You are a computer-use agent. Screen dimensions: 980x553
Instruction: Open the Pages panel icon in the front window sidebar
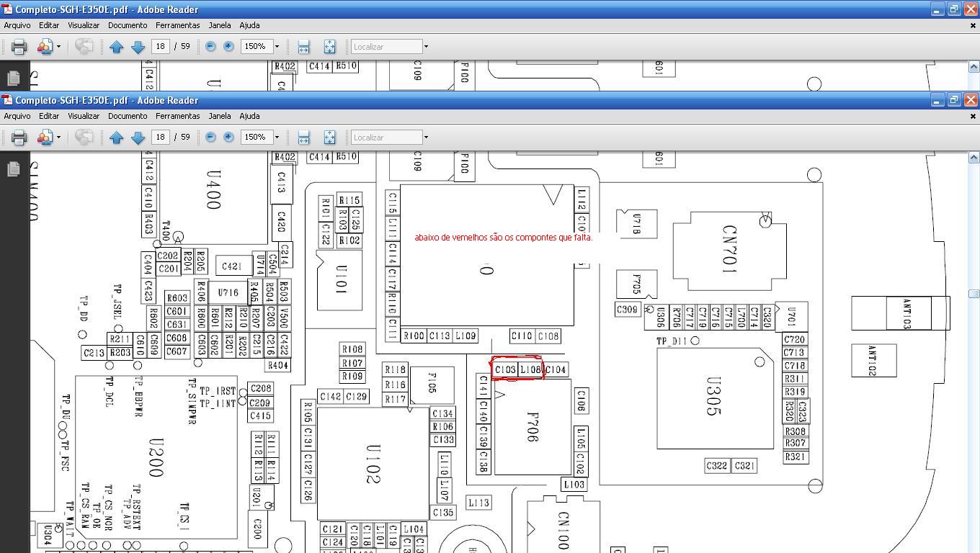[13, 168]
